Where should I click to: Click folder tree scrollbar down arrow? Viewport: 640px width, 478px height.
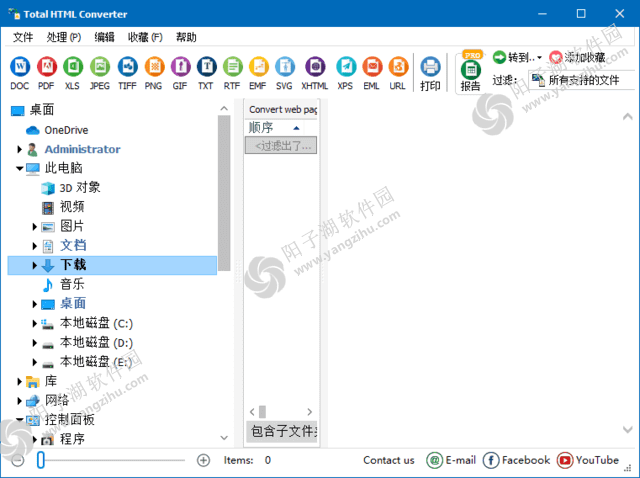pos(224,438)
